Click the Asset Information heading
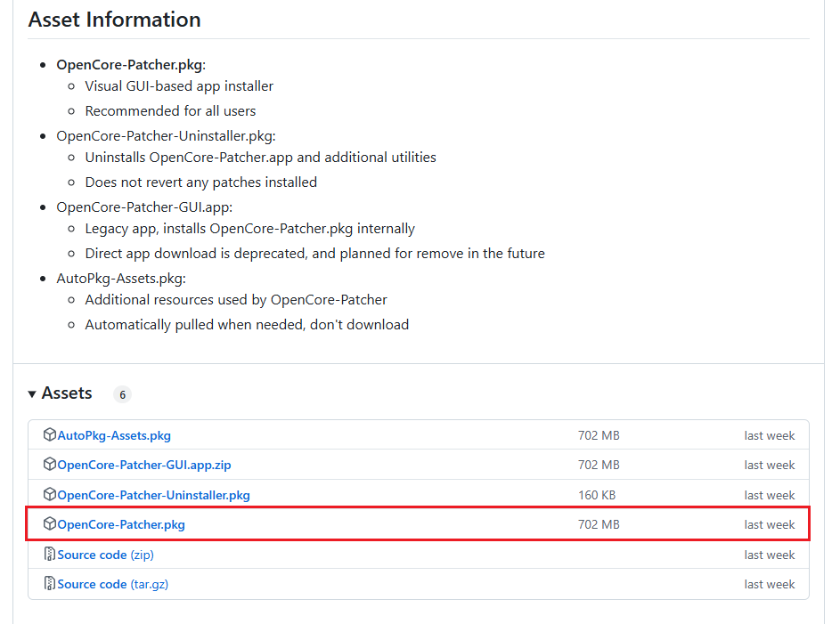Screen dimensions: 840x624 pos(115,20)
